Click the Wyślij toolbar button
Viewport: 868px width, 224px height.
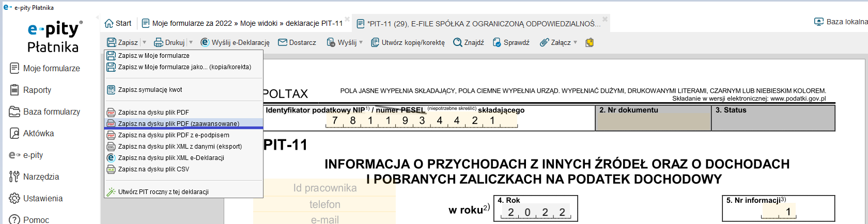(342, 42)
